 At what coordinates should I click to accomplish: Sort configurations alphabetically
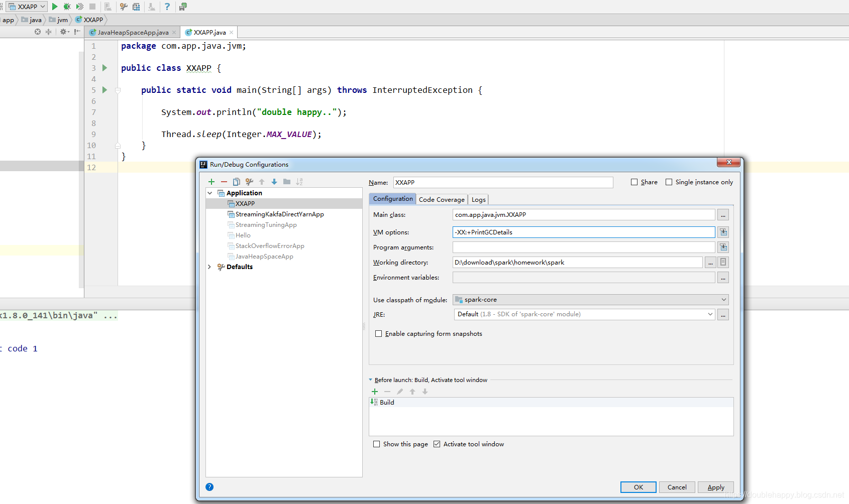tap(299, 182)
